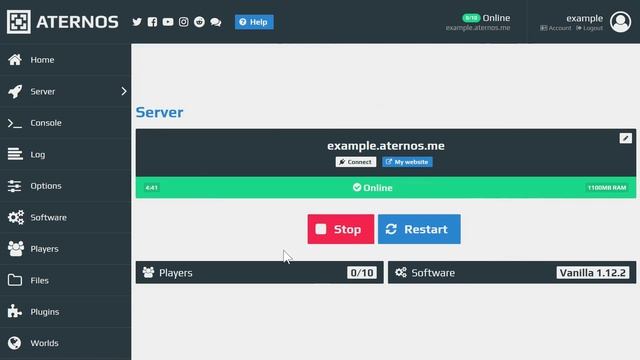
Task: Click the Files folder icon
Action: (x=15, y=280)
